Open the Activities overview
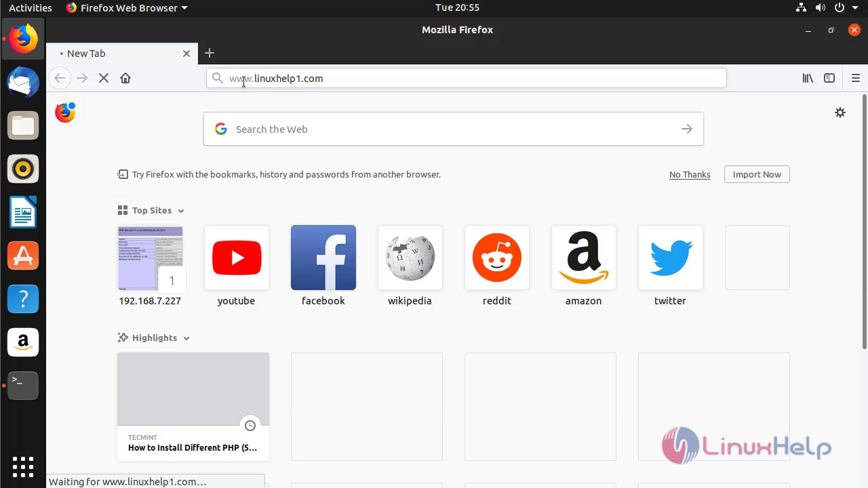The height and width of the screenshot is (488, 868). [x=30, y=7]
